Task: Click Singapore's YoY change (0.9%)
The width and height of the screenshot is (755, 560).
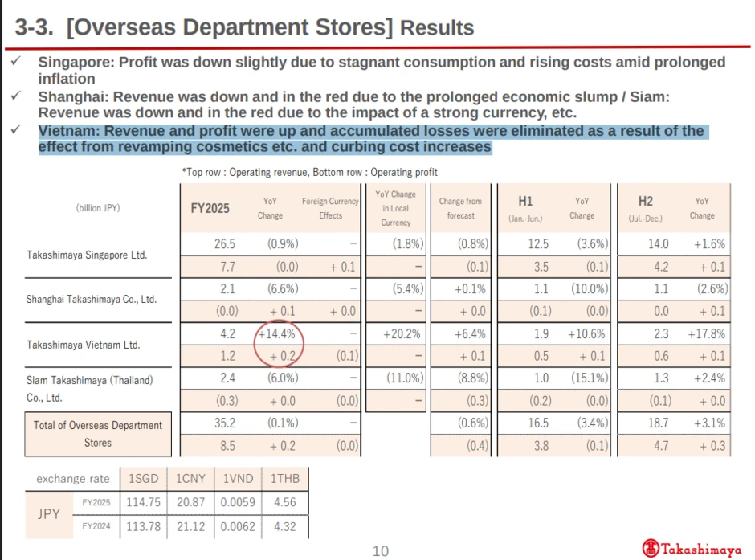Action: [x=283, y=243]
